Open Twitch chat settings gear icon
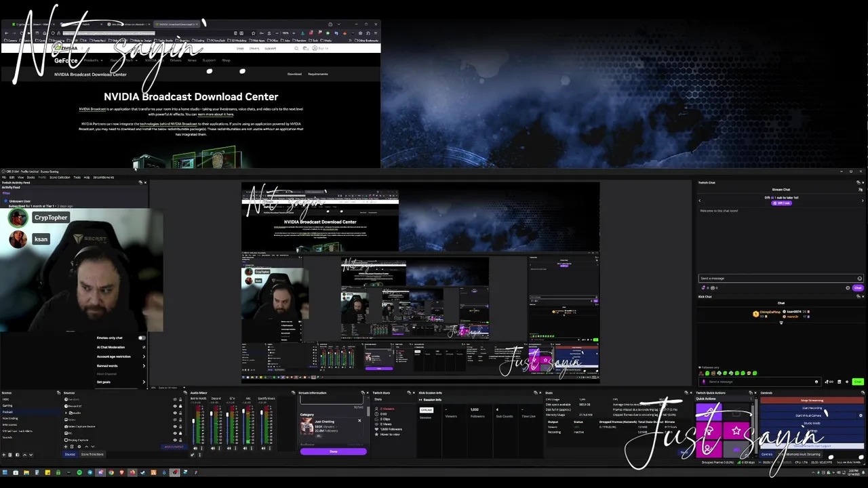 848,288
